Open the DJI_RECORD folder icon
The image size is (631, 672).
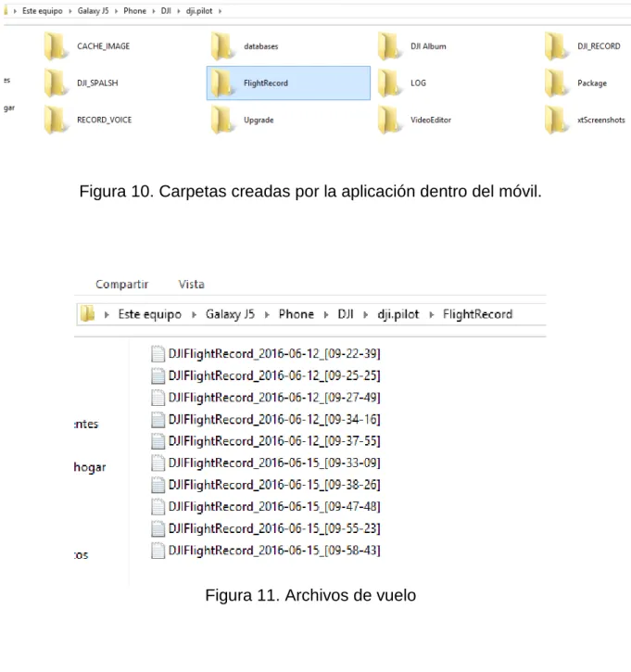(557, 46)
